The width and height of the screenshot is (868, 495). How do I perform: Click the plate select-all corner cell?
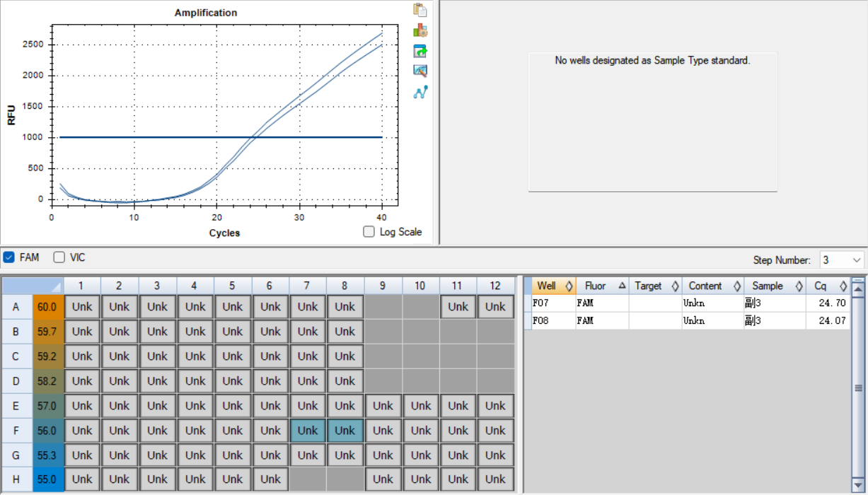(33, 286)
